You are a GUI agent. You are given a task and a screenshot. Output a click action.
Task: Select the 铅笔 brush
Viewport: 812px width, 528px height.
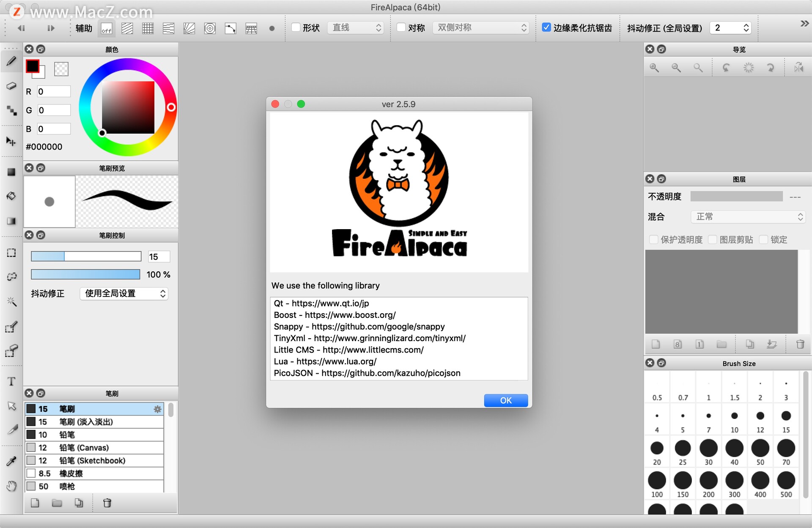(x=95, y=435)
